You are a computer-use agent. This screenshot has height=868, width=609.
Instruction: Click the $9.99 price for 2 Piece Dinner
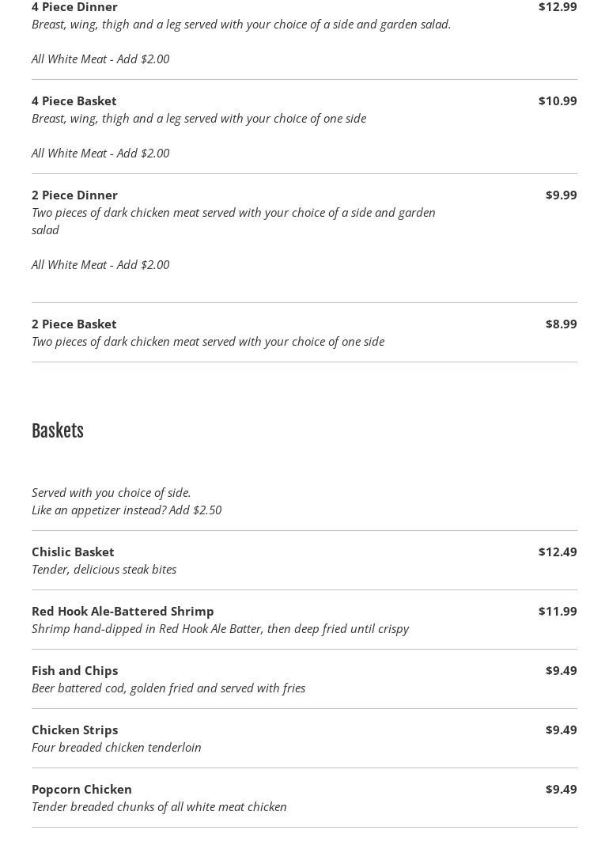click(x=561, y=195)
